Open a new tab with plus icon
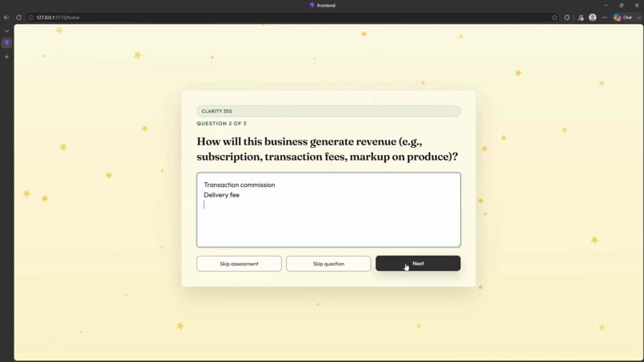 click(6, 57)
